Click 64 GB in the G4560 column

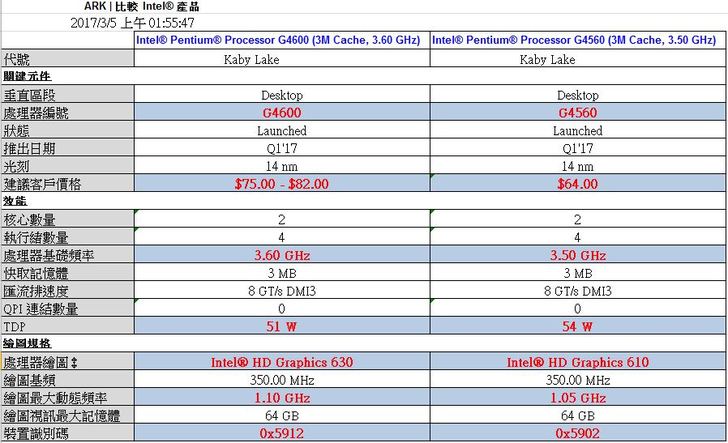578,416
